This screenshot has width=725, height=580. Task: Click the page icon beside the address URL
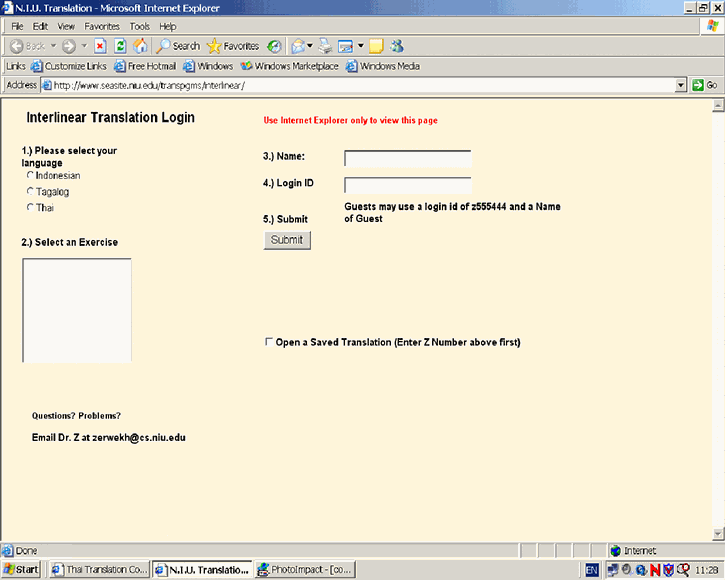coord(47,85)
